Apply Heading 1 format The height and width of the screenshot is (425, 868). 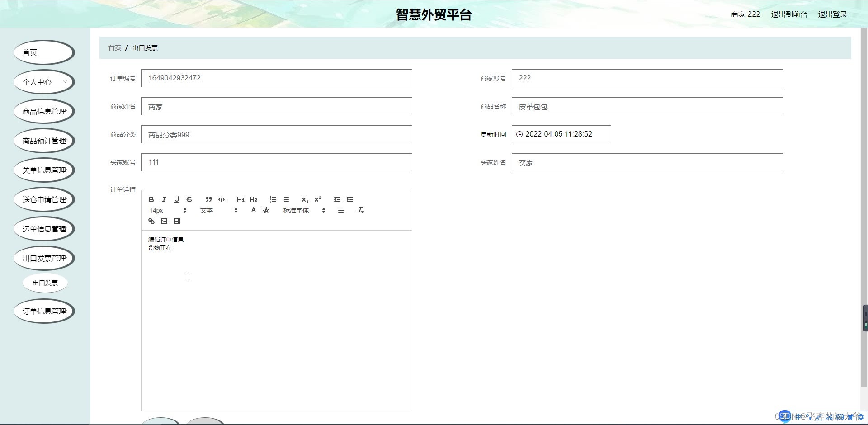coord(241,199)
